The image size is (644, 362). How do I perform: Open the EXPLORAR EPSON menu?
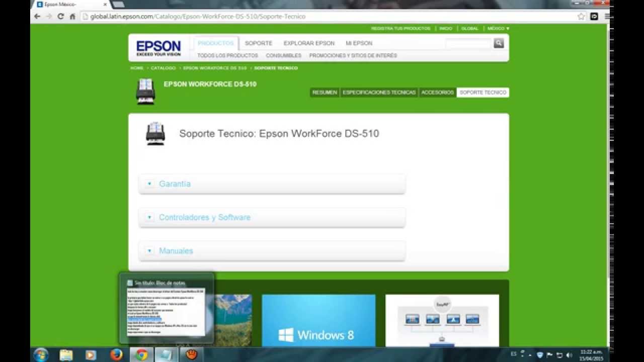[309, 43]
